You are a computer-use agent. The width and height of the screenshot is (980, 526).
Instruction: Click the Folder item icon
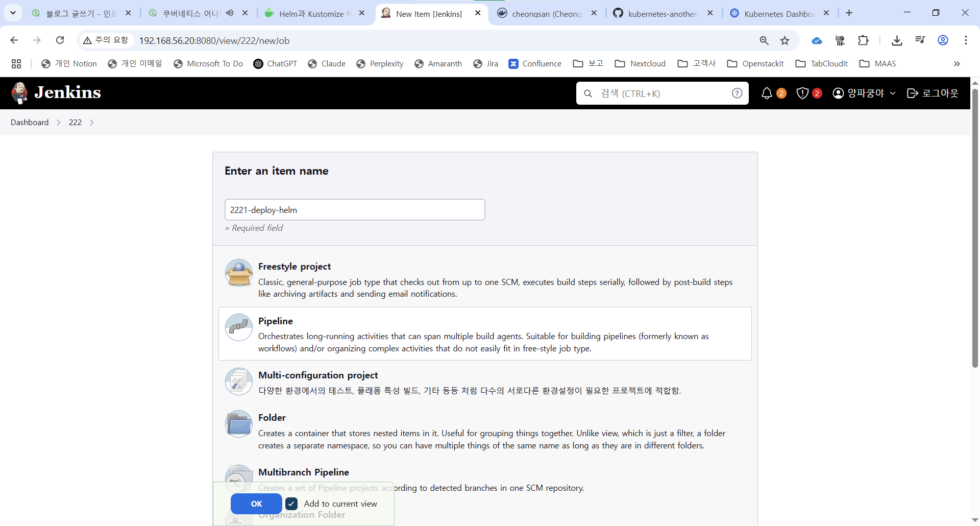[x=239, y=424]
